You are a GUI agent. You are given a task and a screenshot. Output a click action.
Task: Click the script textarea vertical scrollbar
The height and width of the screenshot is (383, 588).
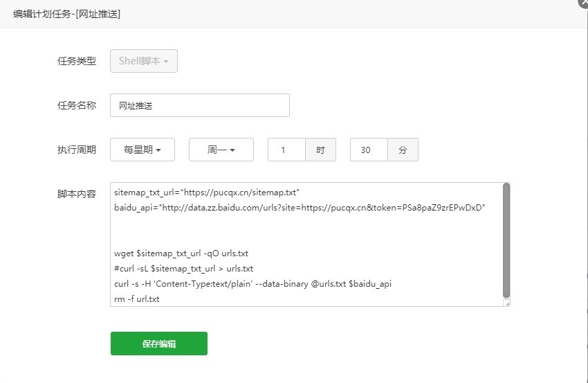(x=506, y=241)
